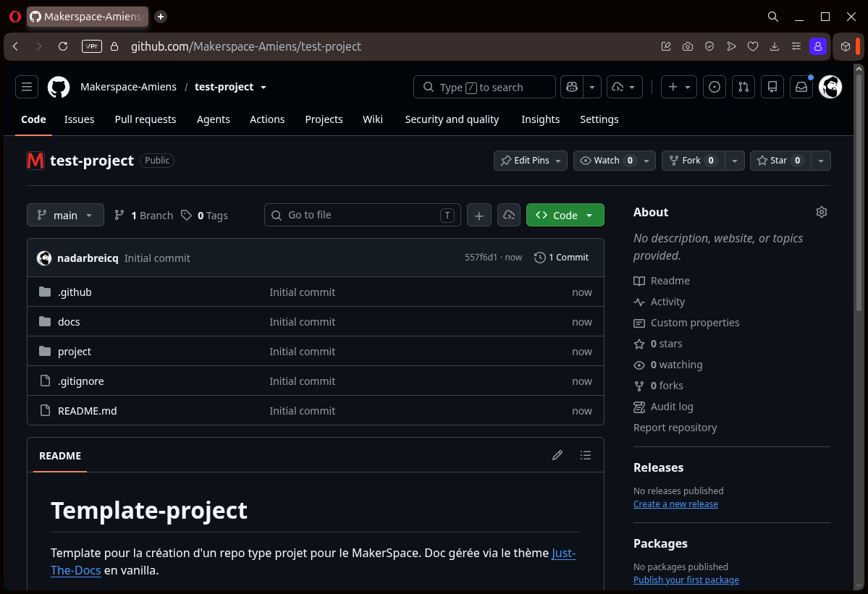Screen dimensions: 868x594
Task: Open the README outline icon
Action: coord(586,455)
